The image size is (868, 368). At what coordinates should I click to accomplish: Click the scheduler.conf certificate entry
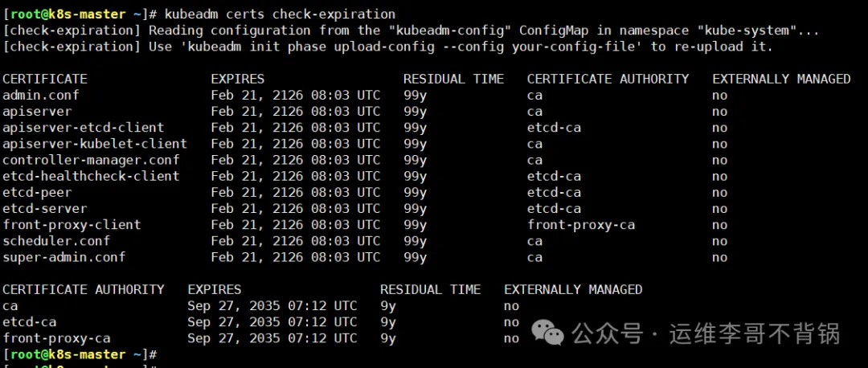click(56, 240)
